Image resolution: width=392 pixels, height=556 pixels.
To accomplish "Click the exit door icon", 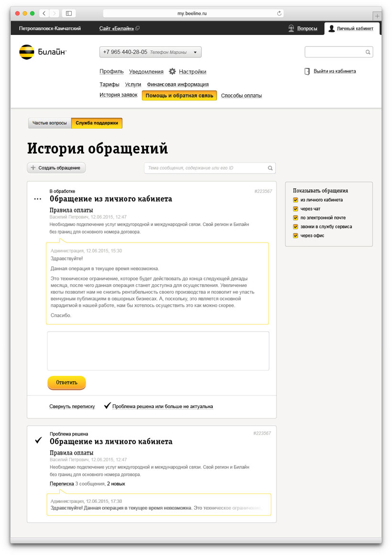I will pyautogui.click(x=307, y=71).
